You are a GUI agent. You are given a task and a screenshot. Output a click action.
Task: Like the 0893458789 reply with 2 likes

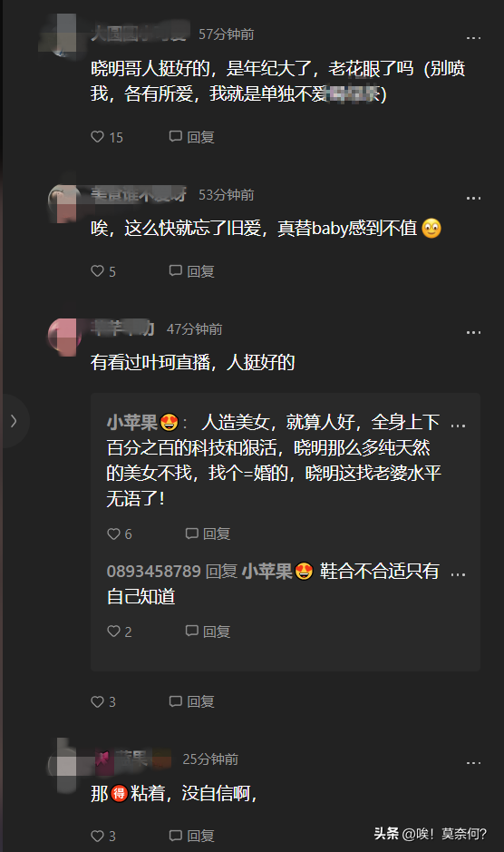coord(119,632)
